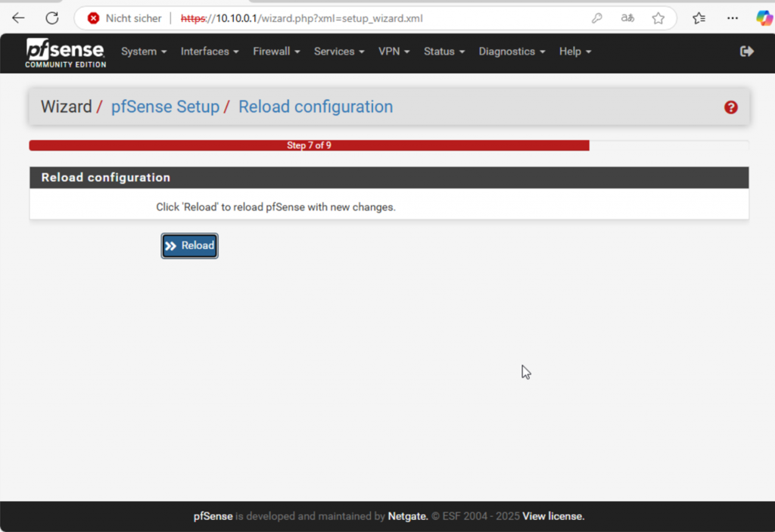Click the browser address bar URL
Image resolution: width=775 pixels, height=532 pixels.
(301, 18)
